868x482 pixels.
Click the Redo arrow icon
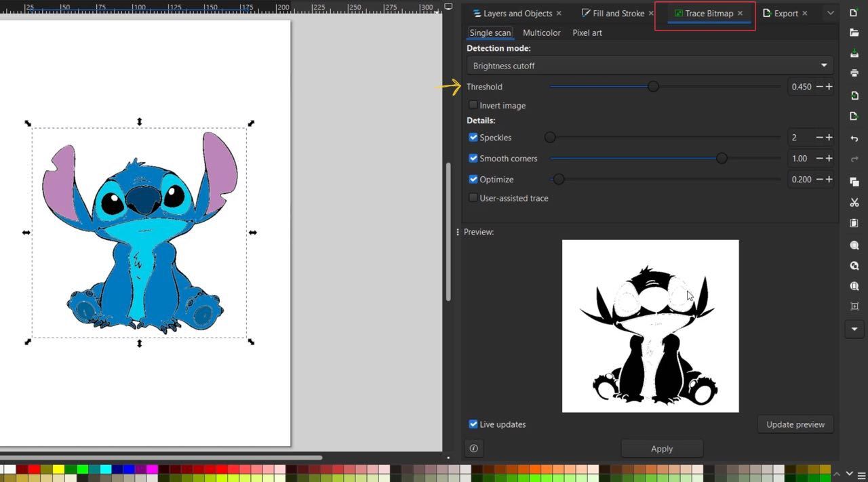coord(854,159)
